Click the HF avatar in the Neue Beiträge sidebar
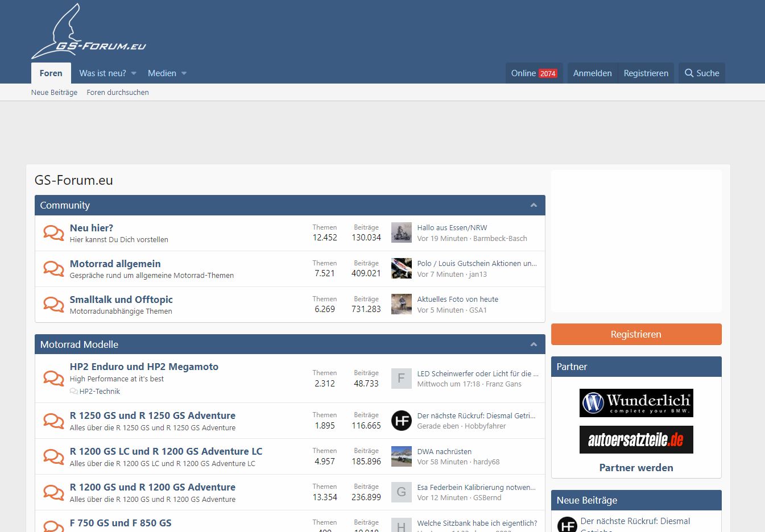The height and width of the screenshot is (532, 765). (567, 525)
